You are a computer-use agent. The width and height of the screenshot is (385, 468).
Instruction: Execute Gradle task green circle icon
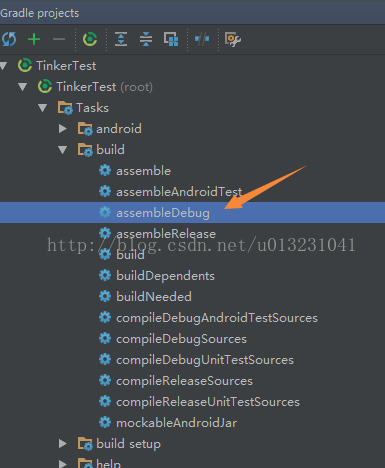pos(90,39)
